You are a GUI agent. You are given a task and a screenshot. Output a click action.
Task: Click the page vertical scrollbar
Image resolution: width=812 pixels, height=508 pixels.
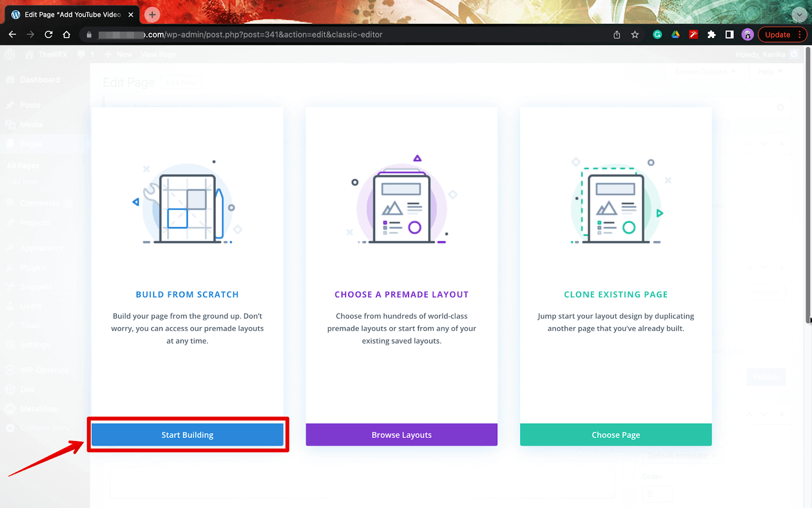click(808, 184)
